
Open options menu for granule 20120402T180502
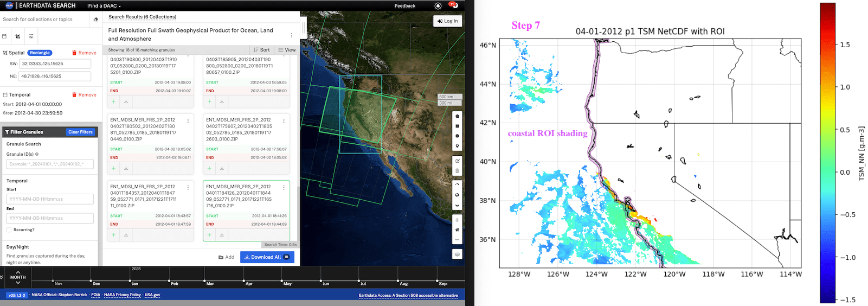coord(188,121)
